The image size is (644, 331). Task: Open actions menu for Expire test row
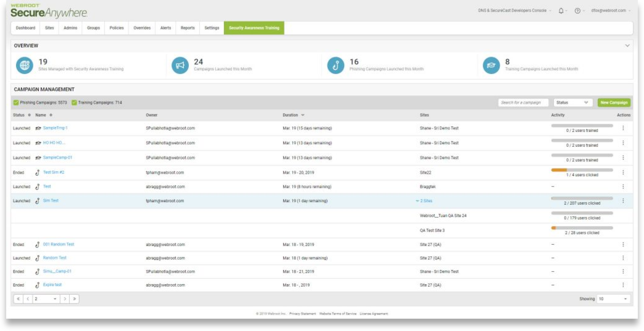pos(623,285)
